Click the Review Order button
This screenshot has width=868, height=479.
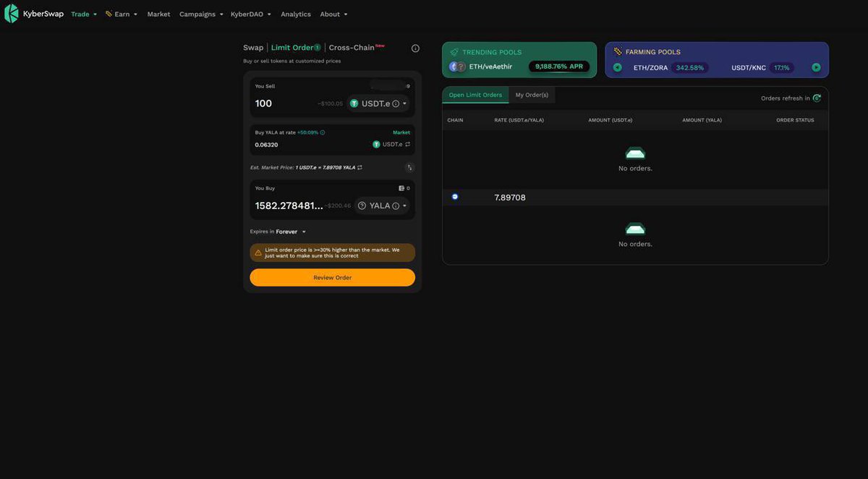tap(333, 277)
